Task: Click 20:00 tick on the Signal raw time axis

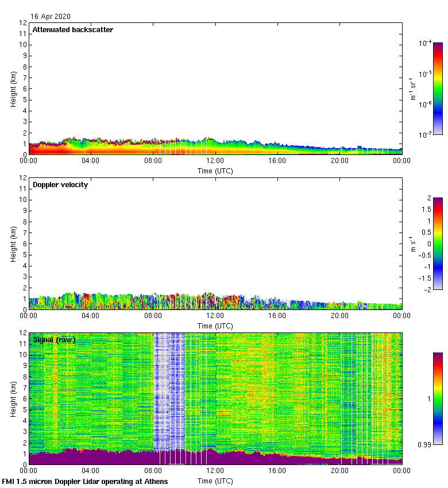Action: (339, 471)
